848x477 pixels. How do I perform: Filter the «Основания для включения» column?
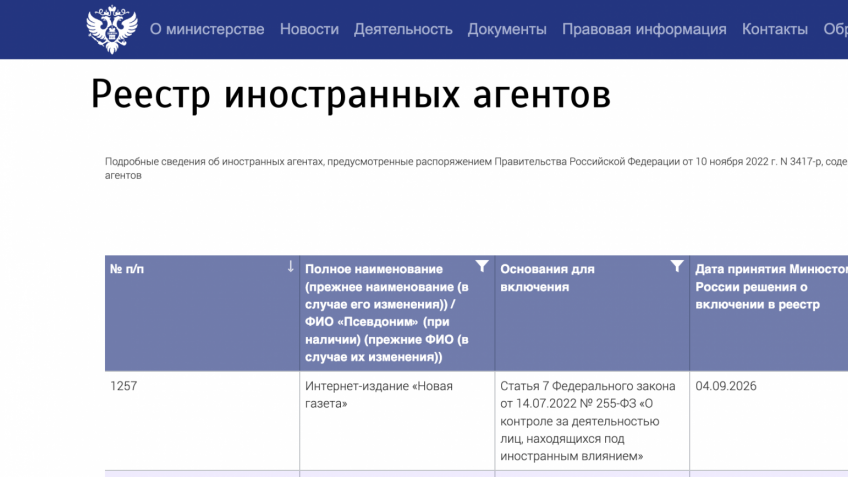pos(677,266)
